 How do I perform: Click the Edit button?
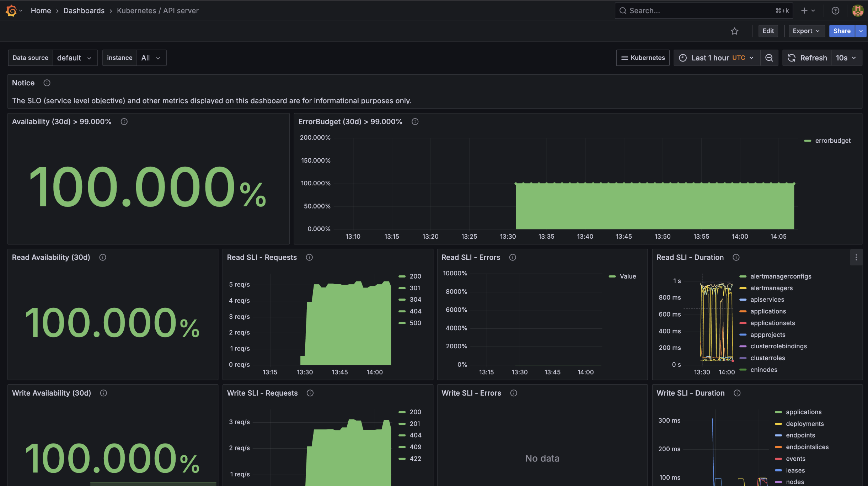click(768, 31)
